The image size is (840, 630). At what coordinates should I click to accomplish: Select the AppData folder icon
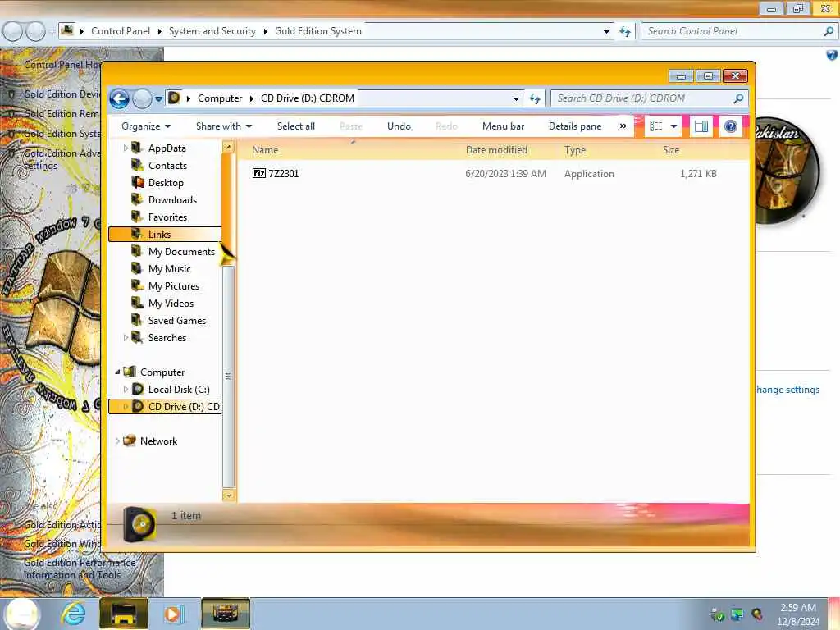[137, 148]
